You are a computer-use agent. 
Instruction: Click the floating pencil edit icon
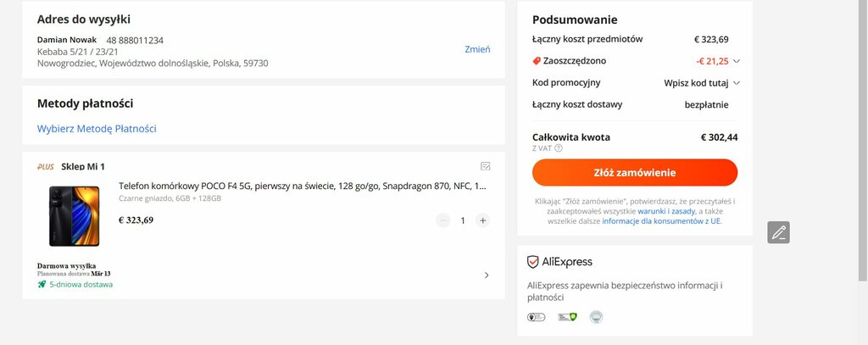(x=778, y=232)
